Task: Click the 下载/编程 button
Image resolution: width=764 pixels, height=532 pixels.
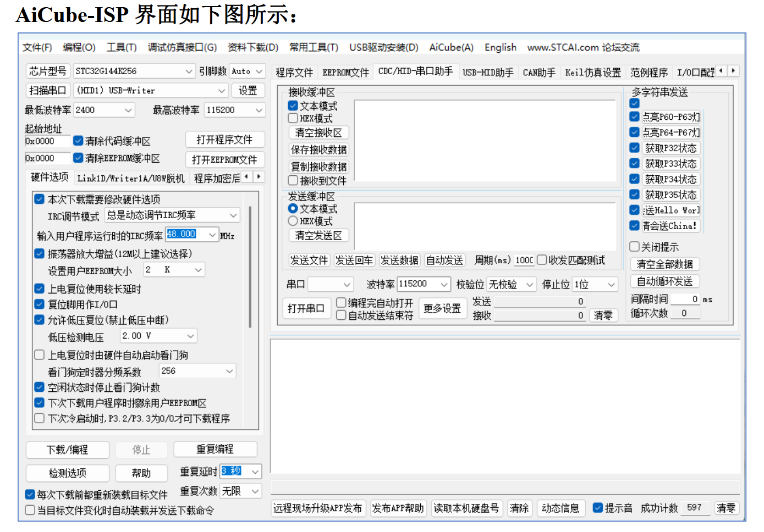Action: pos(67,450)
